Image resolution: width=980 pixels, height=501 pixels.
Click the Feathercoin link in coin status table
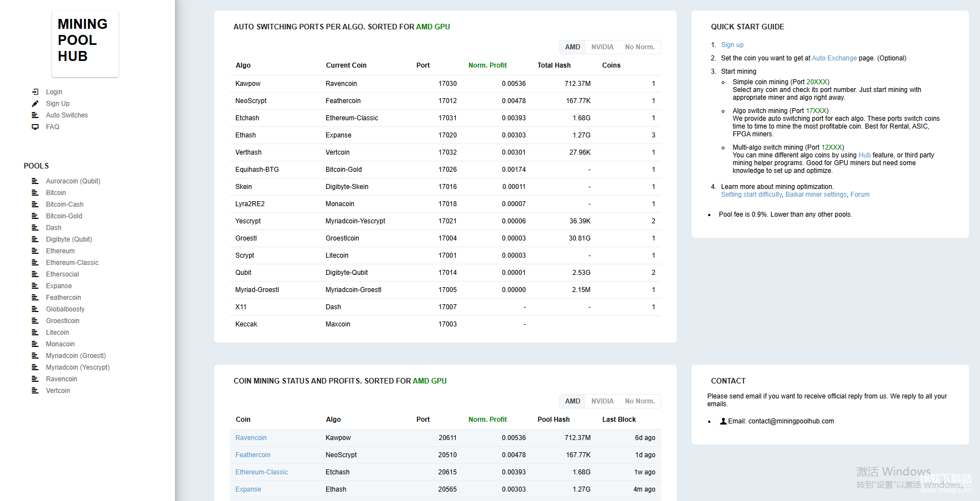(253, 455)
